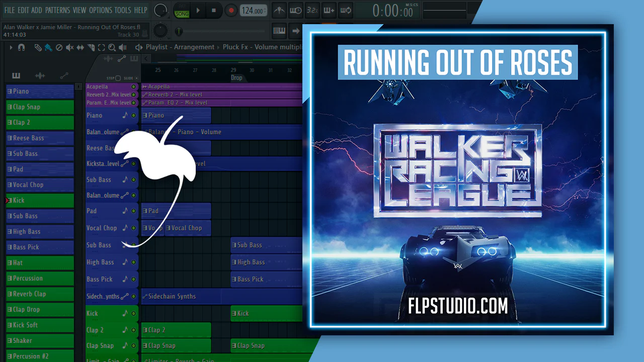This screenshot has height=362, width=644.
Task: Open the Playlist - Arrangement dropdown
Action: [x=180, y=47]
